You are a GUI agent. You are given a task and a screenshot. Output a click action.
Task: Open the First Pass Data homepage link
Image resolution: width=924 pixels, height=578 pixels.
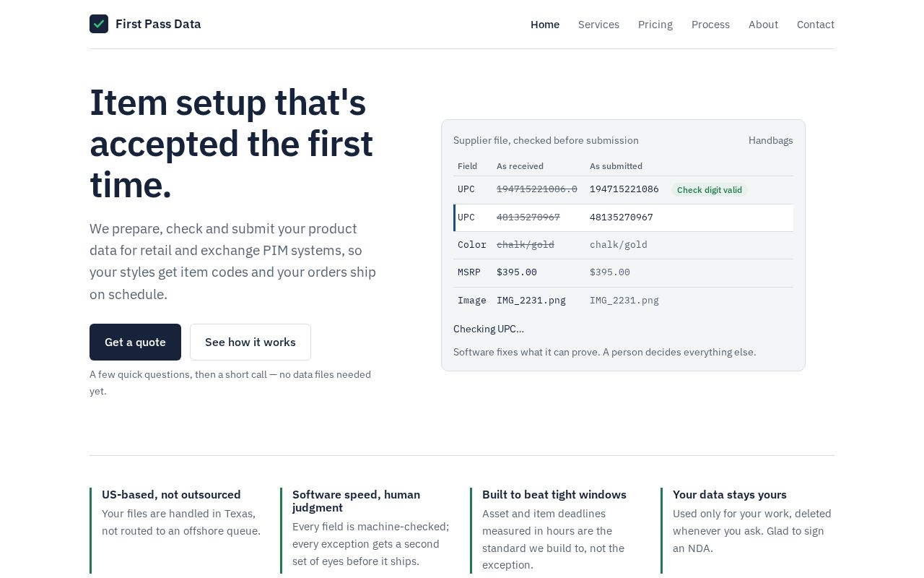(x=145, y=24)
